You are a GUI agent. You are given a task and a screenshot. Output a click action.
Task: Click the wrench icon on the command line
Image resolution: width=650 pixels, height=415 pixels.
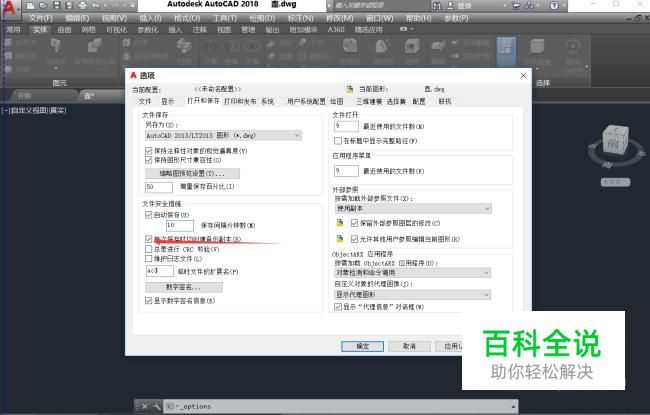157,406
